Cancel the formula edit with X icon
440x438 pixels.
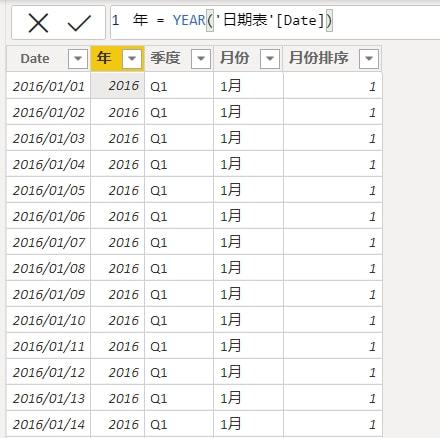tap(38, 23)
